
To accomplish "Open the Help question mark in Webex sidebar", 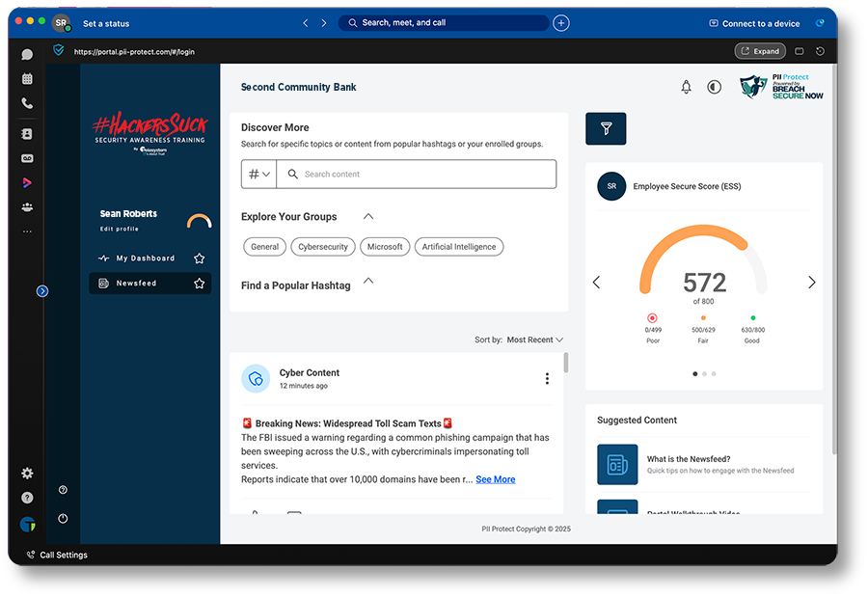I will pyautogui.click(x=27, y=498).
